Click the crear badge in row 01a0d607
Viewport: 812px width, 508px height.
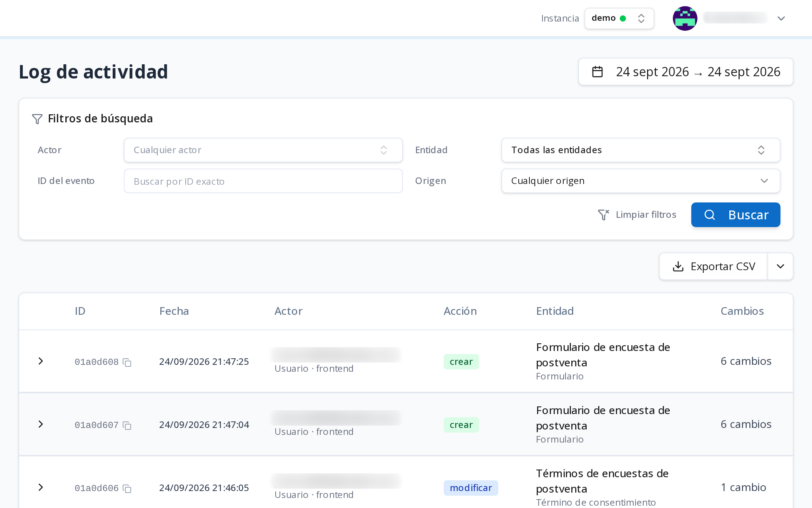tap(461, 425)
